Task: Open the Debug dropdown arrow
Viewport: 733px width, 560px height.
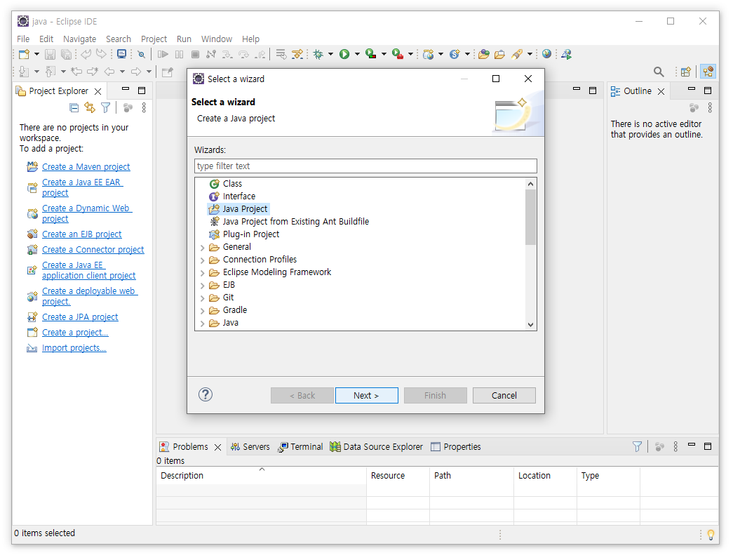Action: pyautogui.click(x=330, y=54)
